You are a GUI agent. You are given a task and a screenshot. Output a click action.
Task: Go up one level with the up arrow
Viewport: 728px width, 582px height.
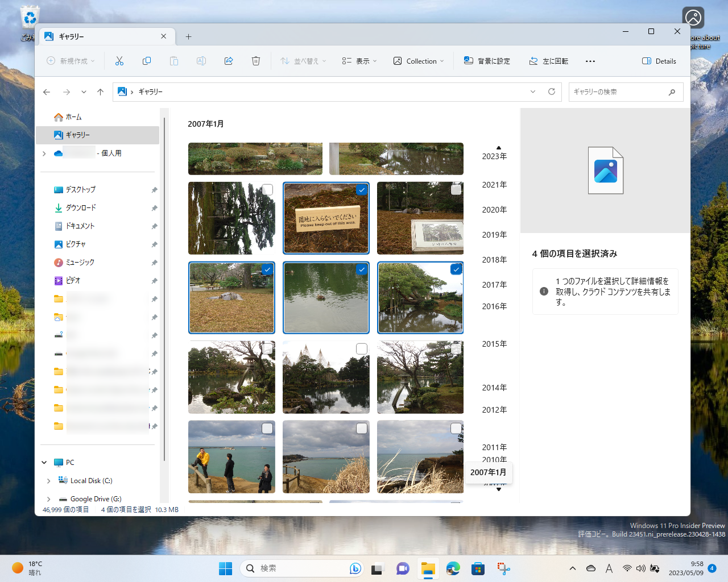tap(100, 92)
